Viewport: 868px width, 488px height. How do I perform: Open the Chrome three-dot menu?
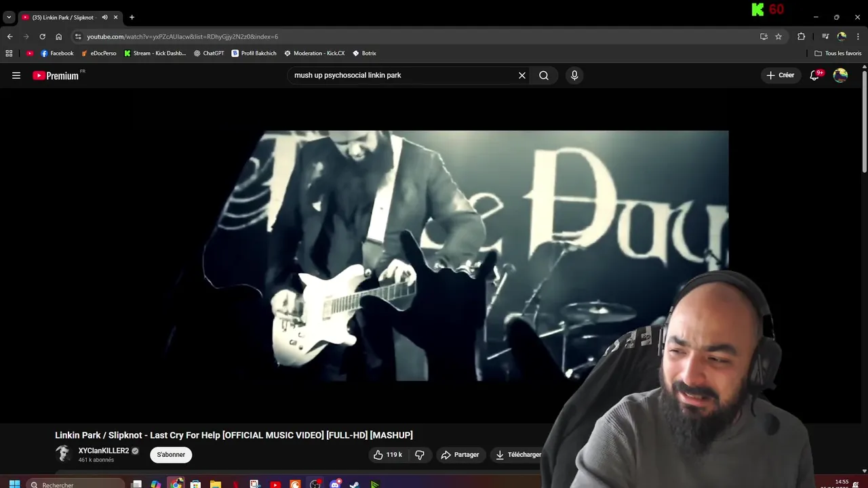click(x=858, y=37)
